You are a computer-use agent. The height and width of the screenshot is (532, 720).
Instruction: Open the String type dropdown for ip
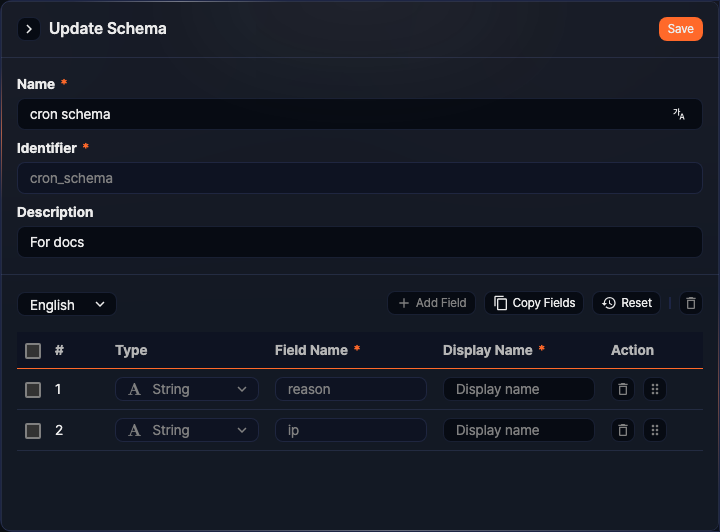pos(187,430)
